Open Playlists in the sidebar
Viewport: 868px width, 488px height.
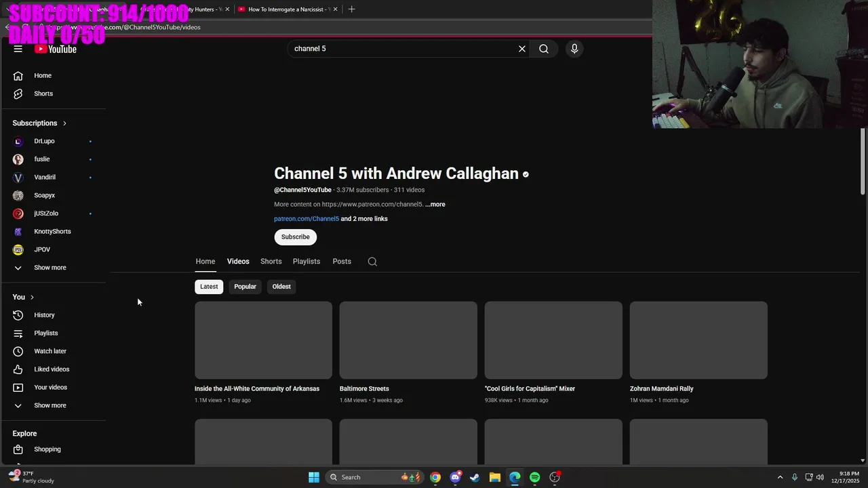54,333
